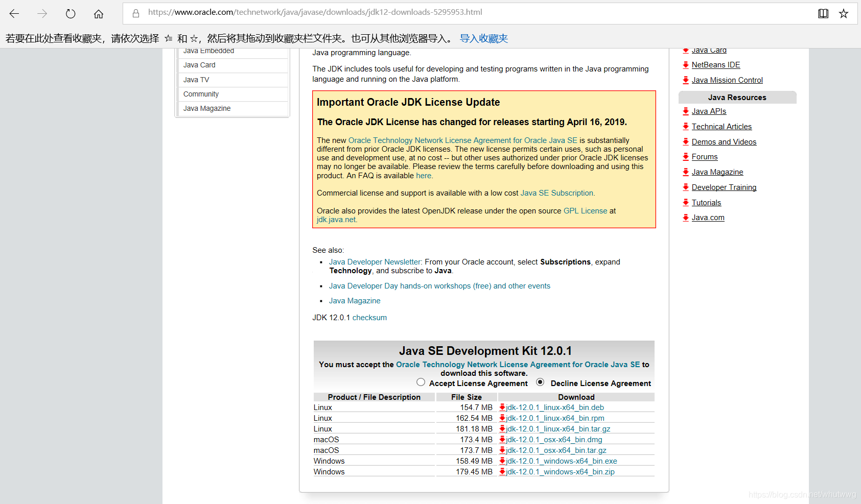Click the browser forward arrow

tap(42, 14)
